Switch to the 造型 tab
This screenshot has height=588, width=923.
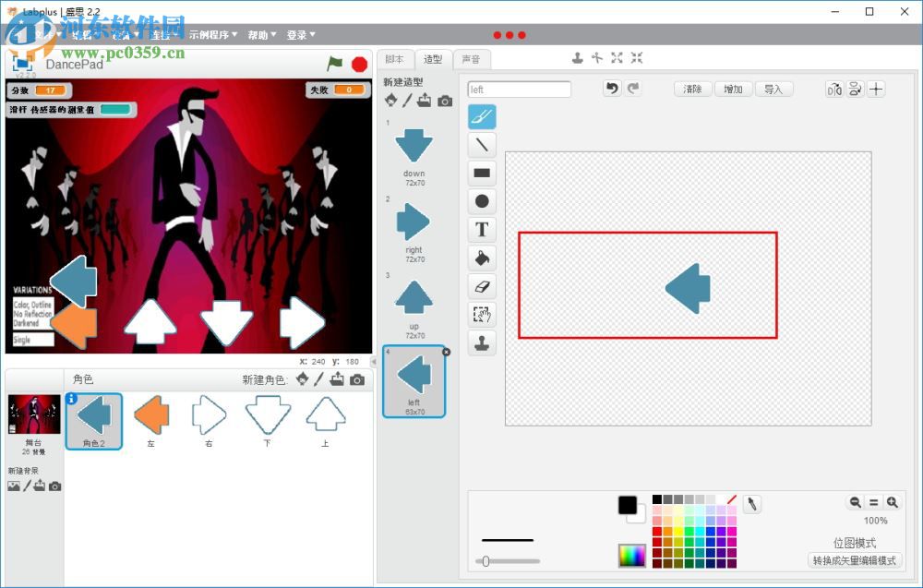click(433, 59)
